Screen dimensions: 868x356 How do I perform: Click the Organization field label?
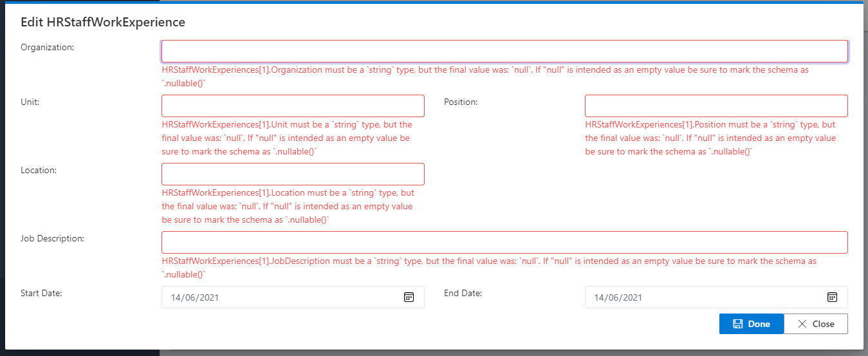tap(48, 47)
